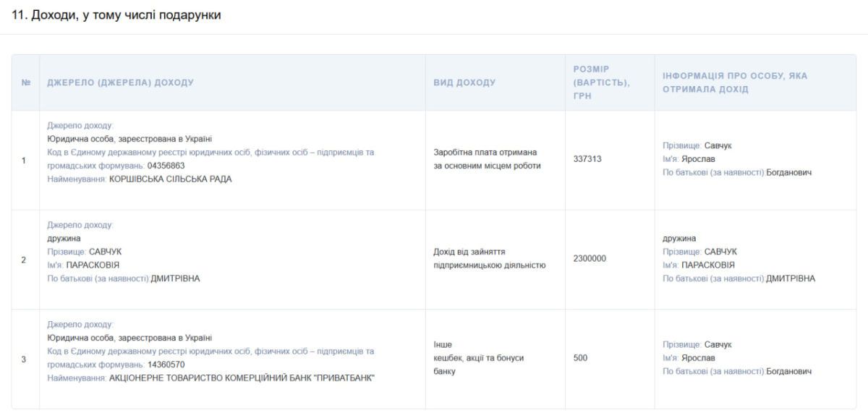Select the registry code 14360570

pos(166,364)
